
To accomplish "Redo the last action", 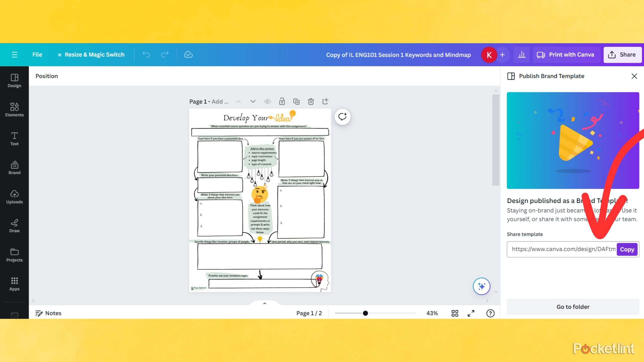I will 165,55.
